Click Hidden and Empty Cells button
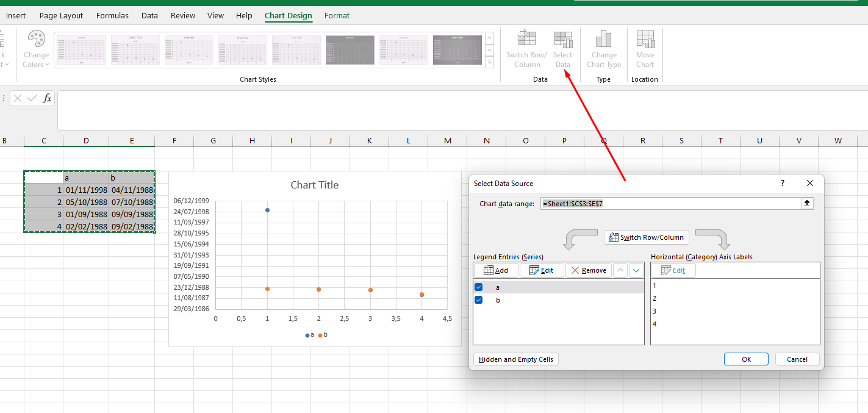The image size is (868, 413). coord(516,359)
